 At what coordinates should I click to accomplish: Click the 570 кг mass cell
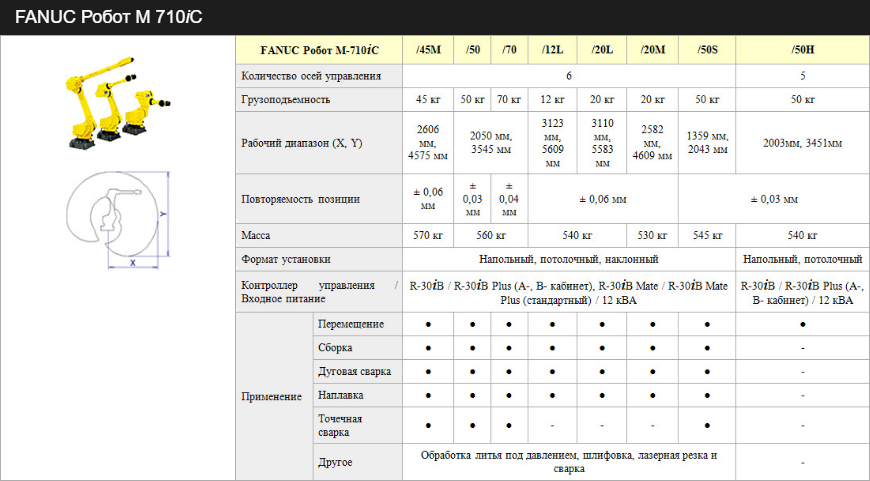(428, 236)
